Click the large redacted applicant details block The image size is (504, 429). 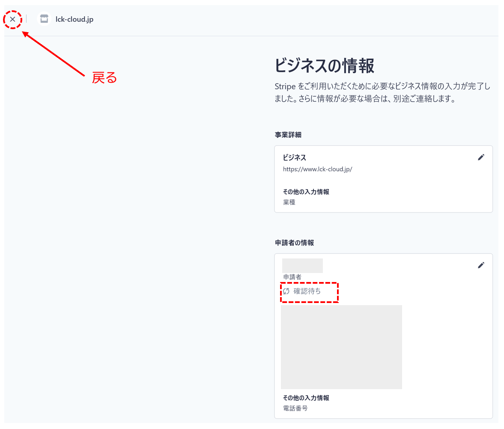point(341,347)
